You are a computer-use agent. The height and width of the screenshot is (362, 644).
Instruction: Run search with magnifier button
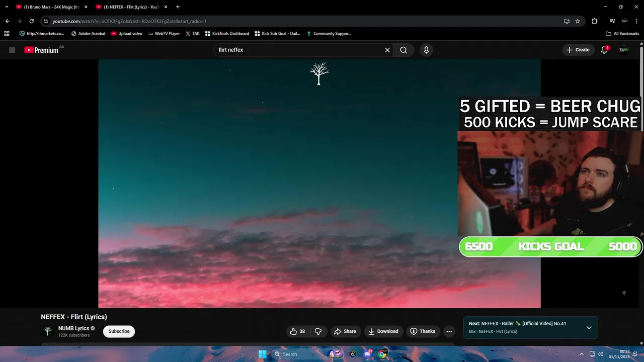pyautogui.click(x=404, y=50)
